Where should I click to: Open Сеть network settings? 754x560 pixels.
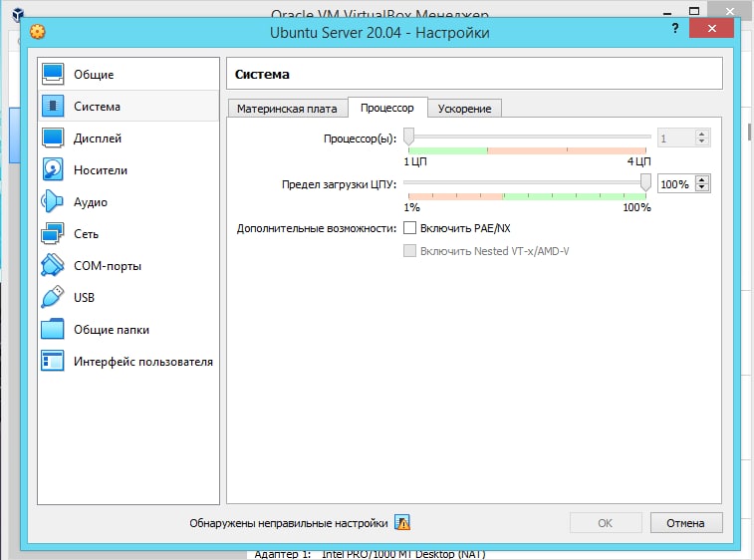(128, 233)
